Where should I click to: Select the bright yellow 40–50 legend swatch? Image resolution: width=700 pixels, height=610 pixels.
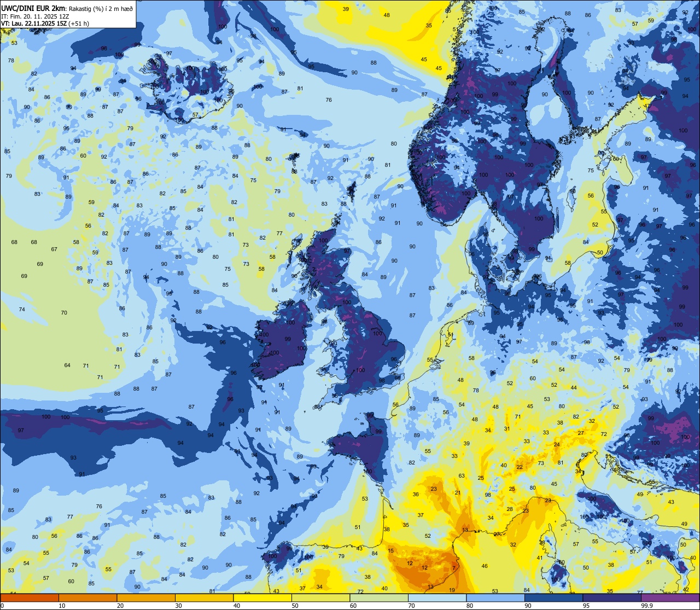tap(262, 597)
